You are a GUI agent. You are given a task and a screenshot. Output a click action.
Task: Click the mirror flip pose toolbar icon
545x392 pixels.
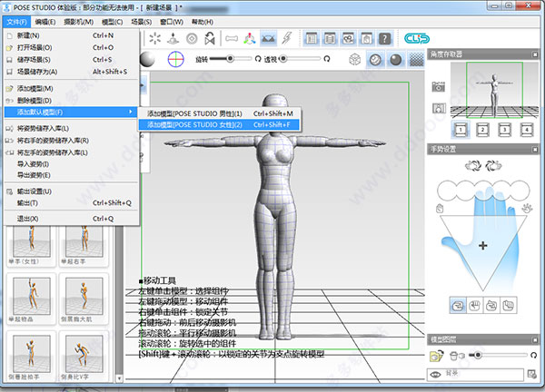point(210,38)
